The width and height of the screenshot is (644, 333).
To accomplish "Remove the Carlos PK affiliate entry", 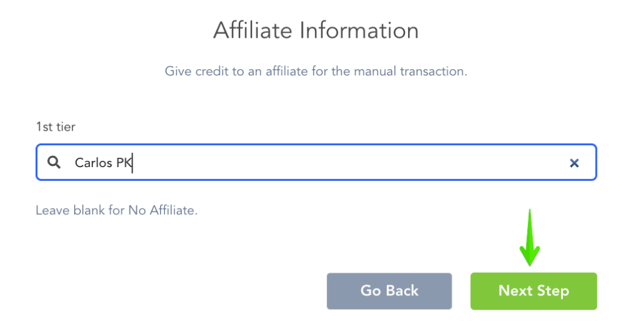I will pyautogui.click(x=574, y=163).
